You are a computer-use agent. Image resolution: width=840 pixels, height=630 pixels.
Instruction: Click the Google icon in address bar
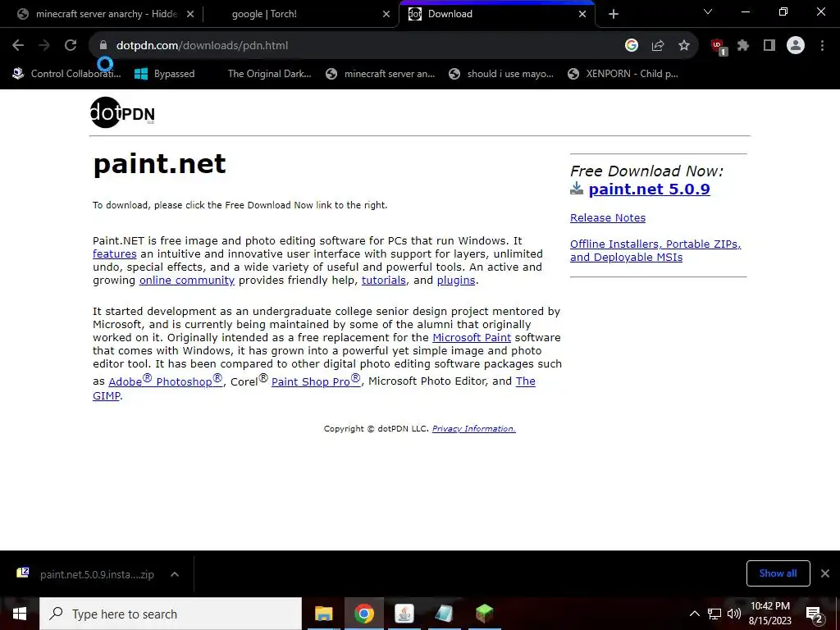[632, 46]
